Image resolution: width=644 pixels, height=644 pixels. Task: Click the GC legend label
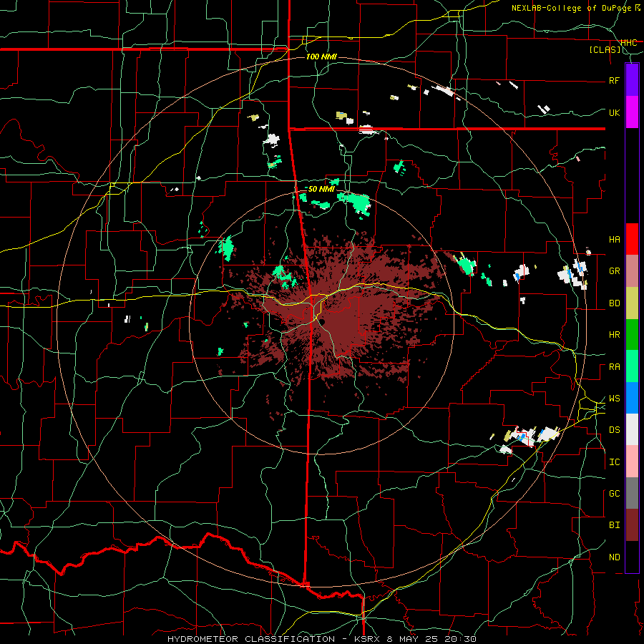click(614, 494)
